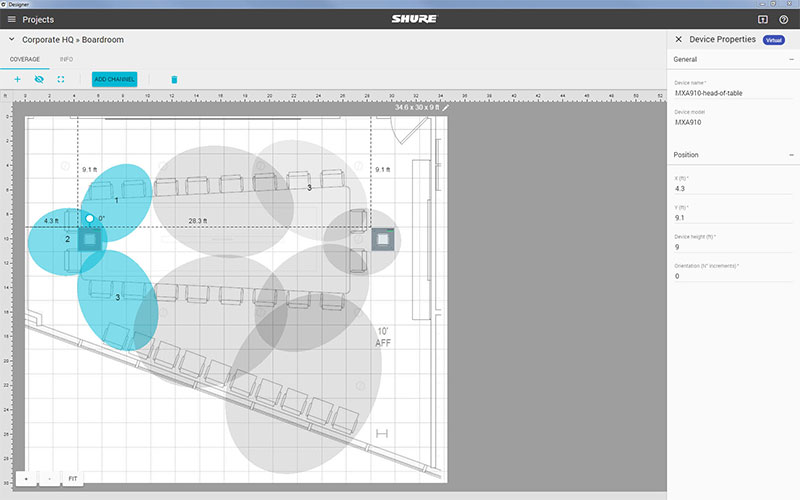Select the lower blue coverage lobe labeled 3
The height and width of the screenshot is (500, 800).
117,300
